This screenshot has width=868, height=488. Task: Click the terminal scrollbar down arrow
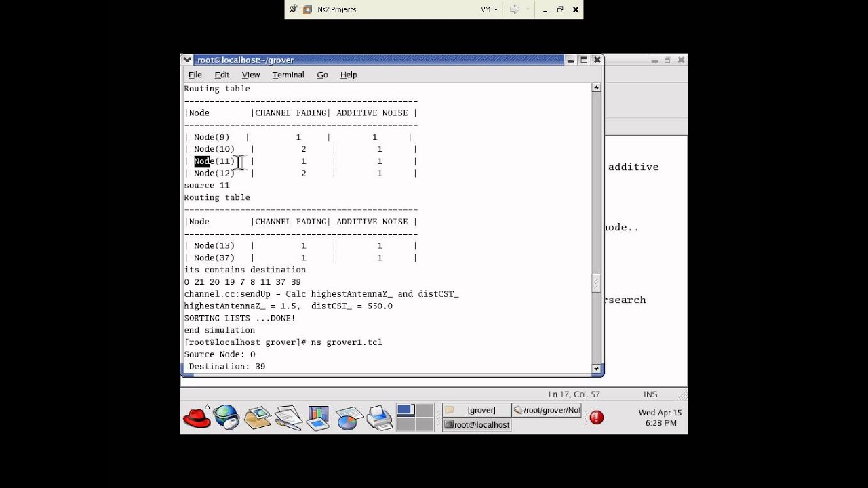tap(596, 369)
